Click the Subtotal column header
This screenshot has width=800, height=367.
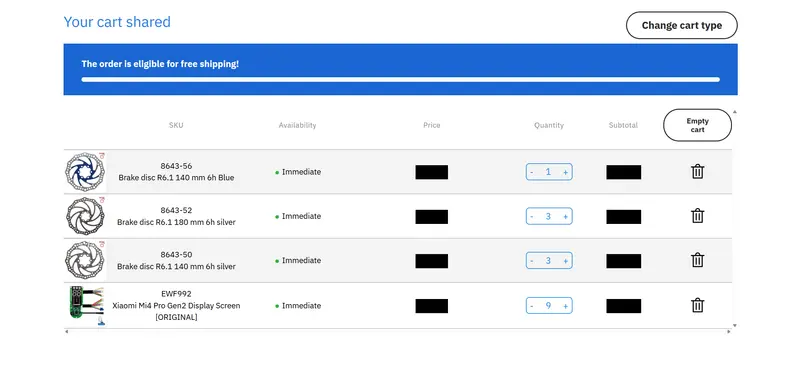(x=623, y=125)
